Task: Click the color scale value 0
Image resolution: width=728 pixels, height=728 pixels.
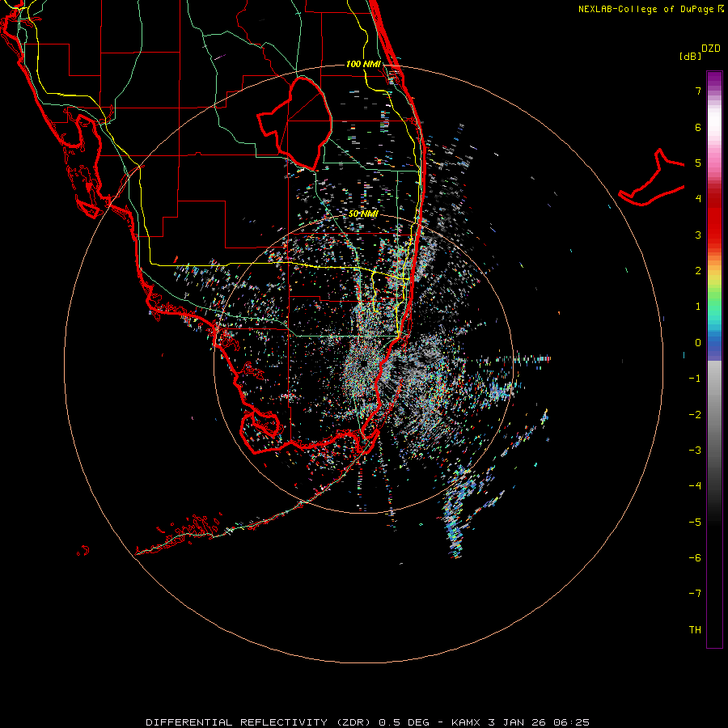Action: tap(698, 343)
